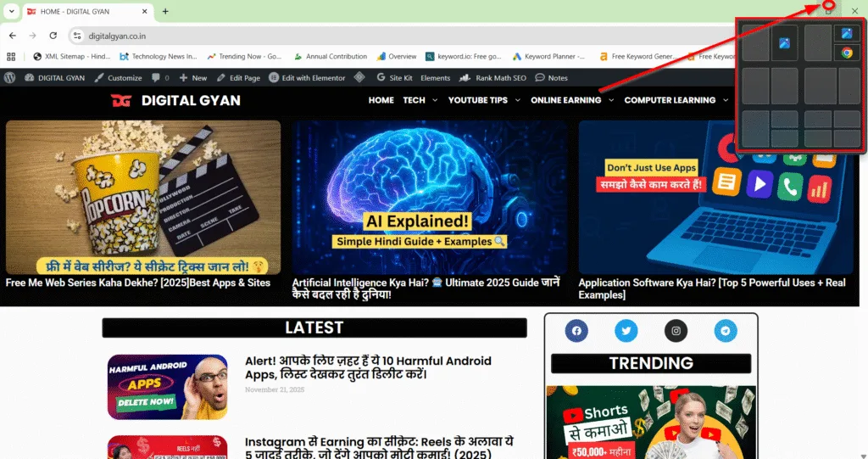Open the Telegram social icon
Viewport: 868px width, 459px height.
[726, 331]
